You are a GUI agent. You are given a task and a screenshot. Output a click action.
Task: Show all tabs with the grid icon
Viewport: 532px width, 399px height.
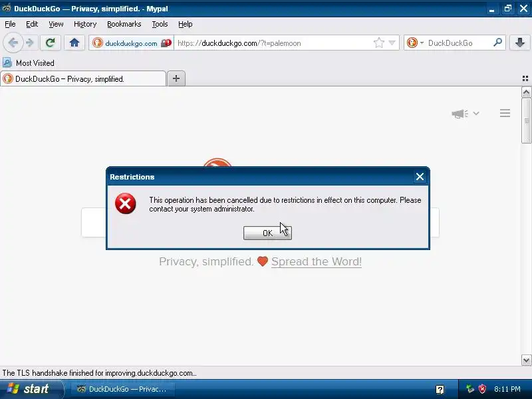pos(525,78)
